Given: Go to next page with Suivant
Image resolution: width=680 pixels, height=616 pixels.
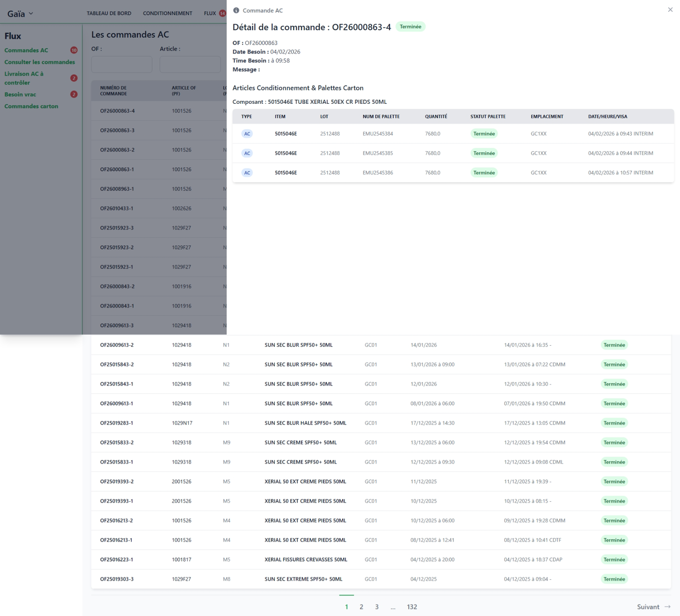Looking at the screenshot, I should coord(653,607).
